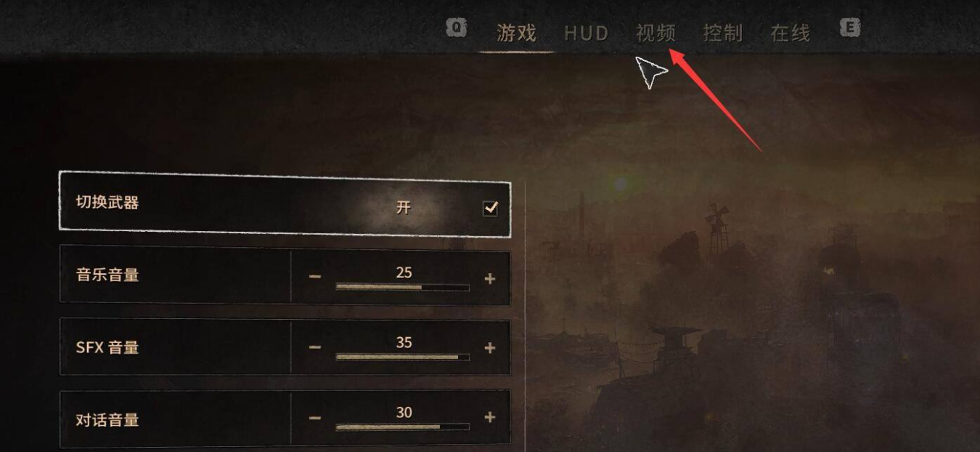Viewport: 980px width, 452px height.
Task: Select the 音乐音量 row label
Action: tap(107, 275)
